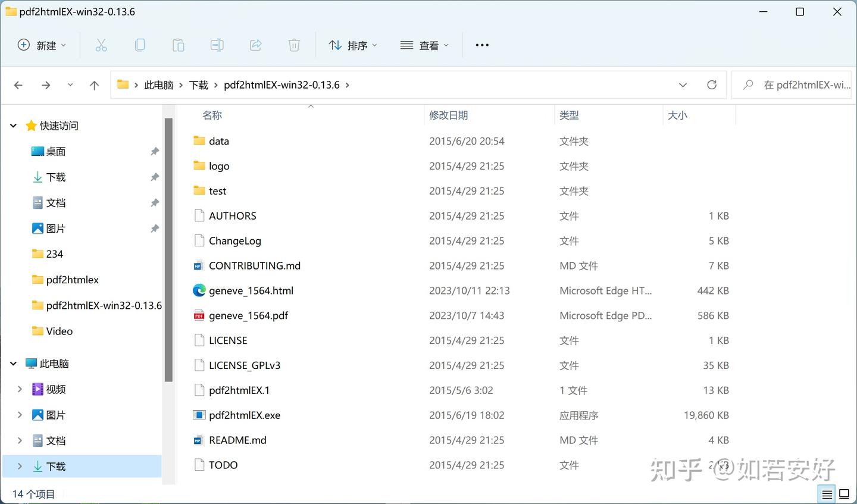Rename an item using the rename icon
857x504 pixels.
[217, 45]
